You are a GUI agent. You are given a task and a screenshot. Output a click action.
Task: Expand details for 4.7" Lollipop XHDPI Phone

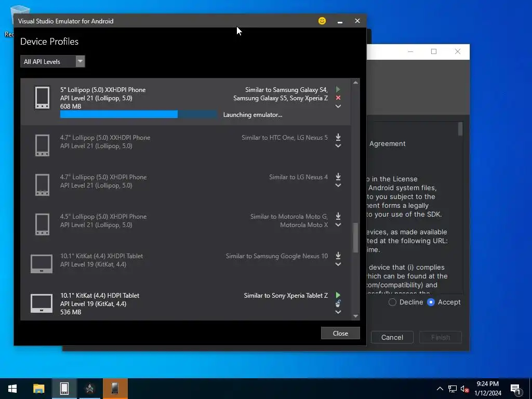338,185
